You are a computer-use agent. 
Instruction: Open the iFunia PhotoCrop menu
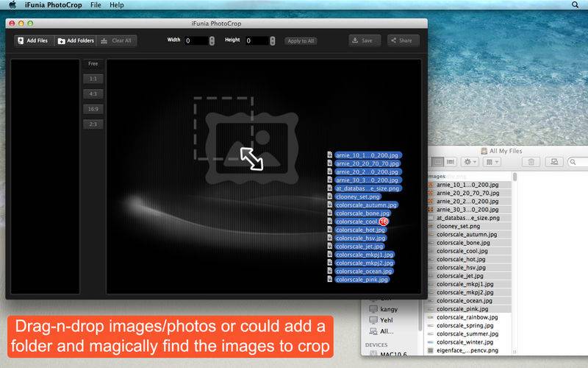53,5
